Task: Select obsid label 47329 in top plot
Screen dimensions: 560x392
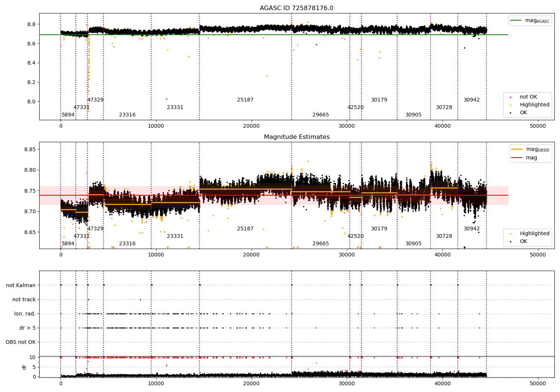Action: point(95,100)
